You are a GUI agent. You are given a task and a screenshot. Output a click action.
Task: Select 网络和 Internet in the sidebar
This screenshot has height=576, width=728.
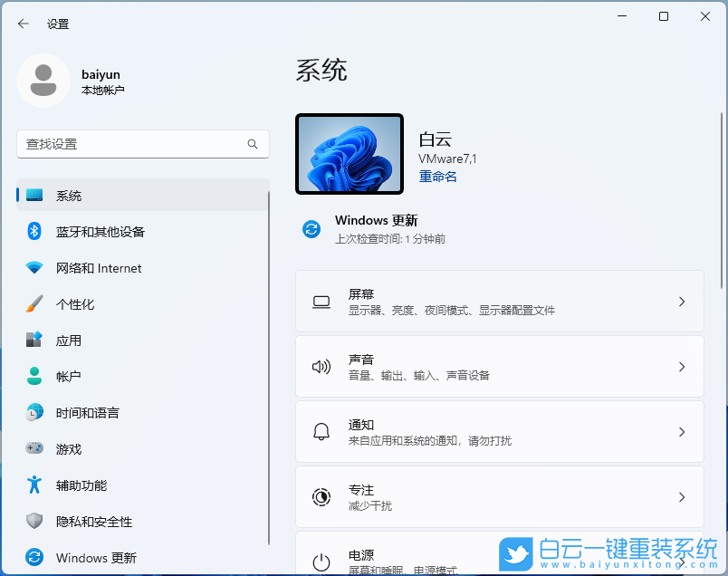click(x=86, y=268)
